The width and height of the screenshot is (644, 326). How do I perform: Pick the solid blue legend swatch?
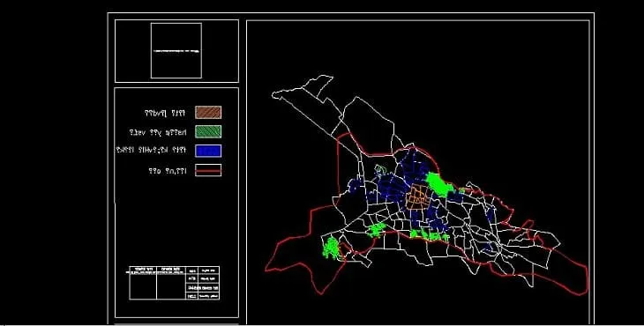(x=208, y=151)
